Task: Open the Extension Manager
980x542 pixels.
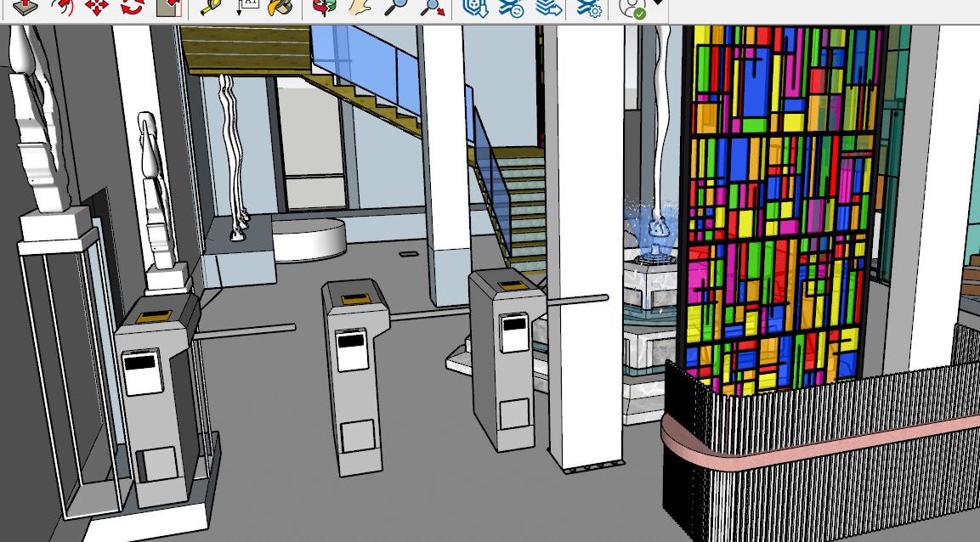Action: [589, 7]
